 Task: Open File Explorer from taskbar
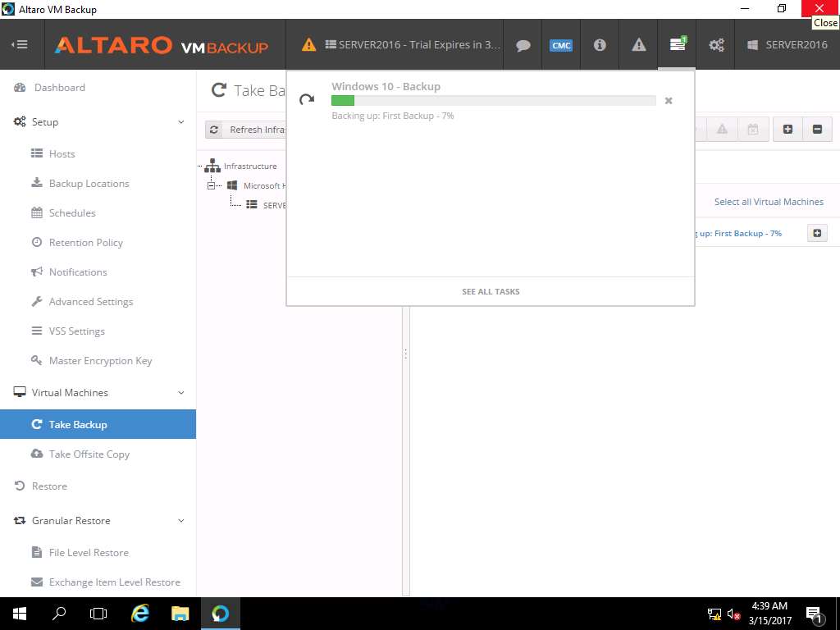(180, 614)
